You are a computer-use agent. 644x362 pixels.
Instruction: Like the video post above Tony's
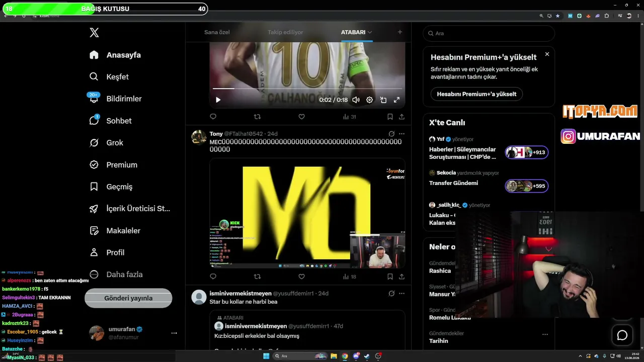coord(301,117)
